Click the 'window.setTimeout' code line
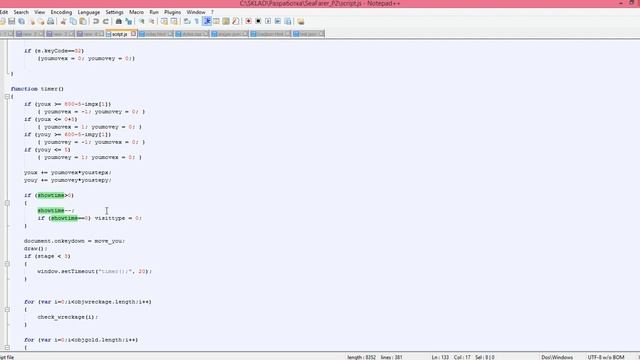 pos(94,271)
